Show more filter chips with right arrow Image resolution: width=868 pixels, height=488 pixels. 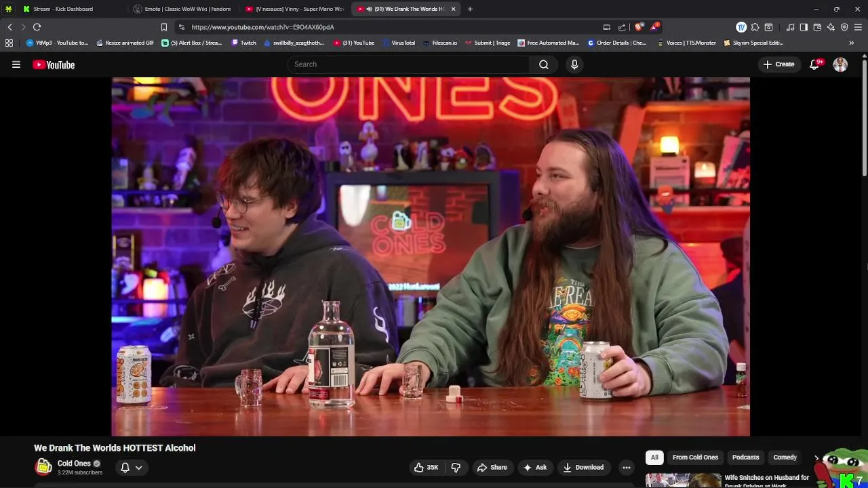816,457
